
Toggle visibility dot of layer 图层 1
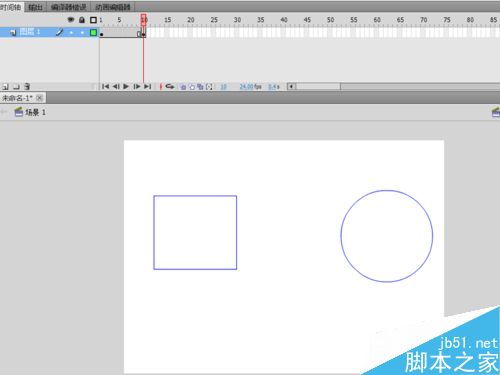pos(71,33)
